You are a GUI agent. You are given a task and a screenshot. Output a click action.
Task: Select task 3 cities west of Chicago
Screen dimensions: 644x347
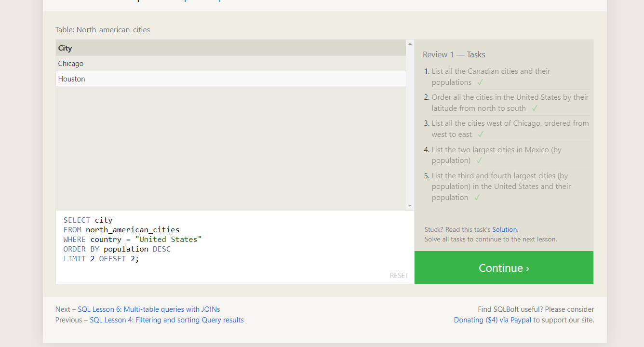510,129
